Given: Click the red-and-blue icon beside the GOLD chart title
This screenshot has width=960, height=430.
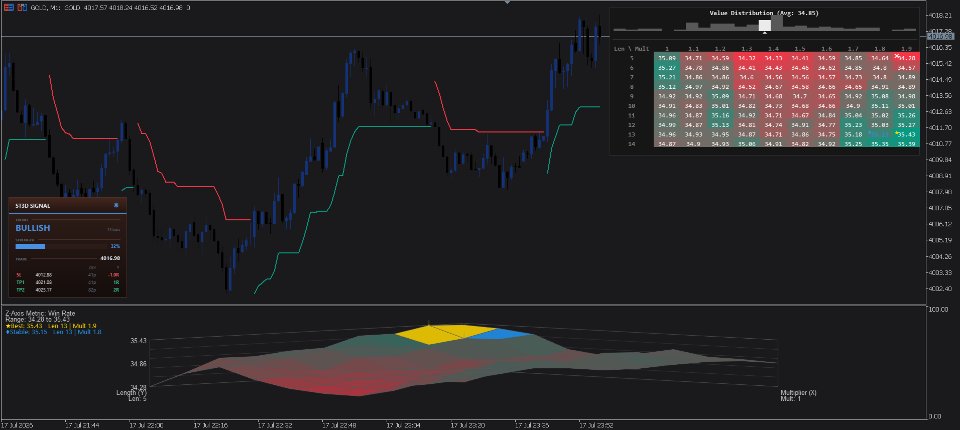Looking at the screenshot, I should [8, 7].
